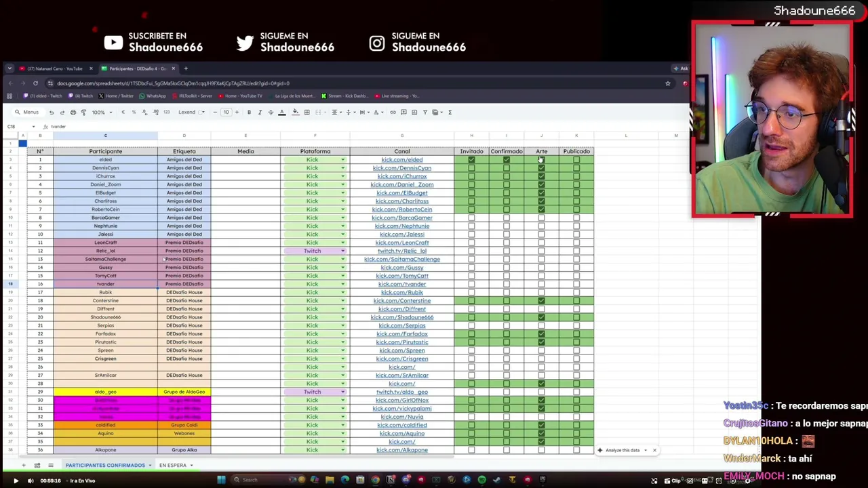Image resolution: width=868 pixels, height=488 pixels.
Task: Open the twitch.tv/Relic_lol channel link
Action: 402,251
